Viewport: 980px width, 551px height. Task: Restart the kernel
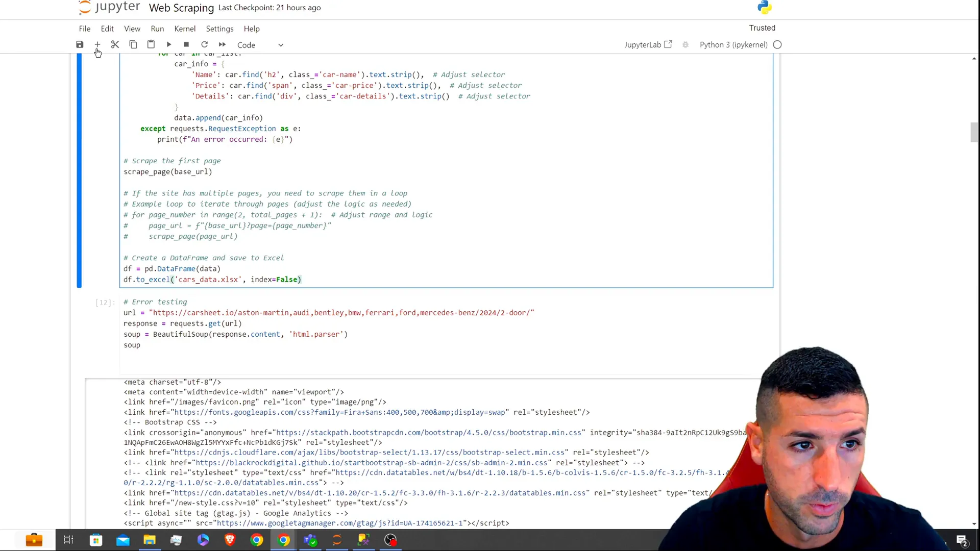[x=204, y=45]
